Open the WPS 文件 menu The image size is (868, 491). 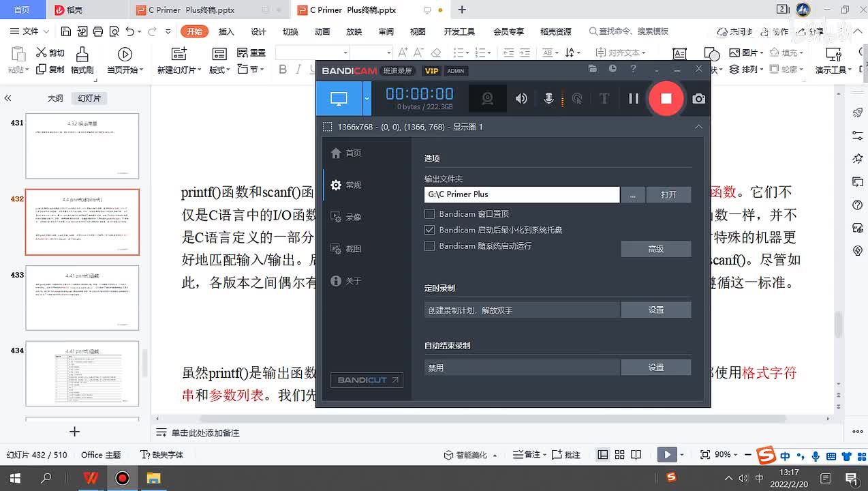tap(30, 31)
